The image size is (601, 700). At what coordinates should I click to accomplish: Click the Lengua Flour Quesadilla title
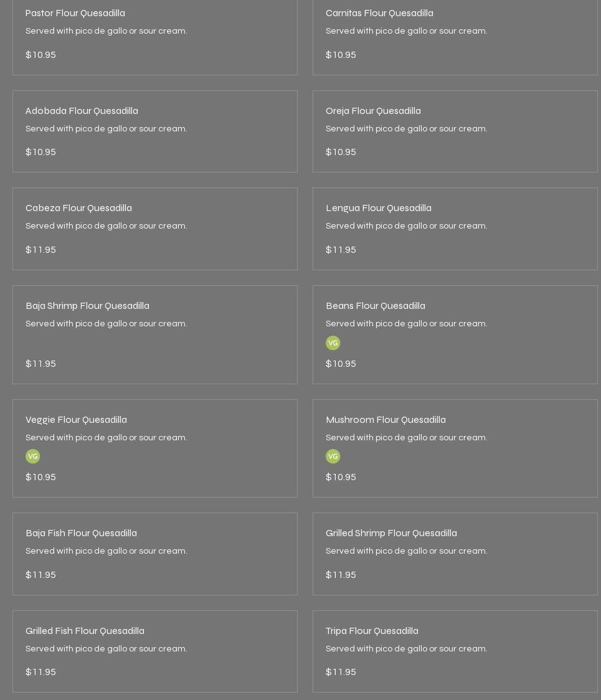[378, 208]
